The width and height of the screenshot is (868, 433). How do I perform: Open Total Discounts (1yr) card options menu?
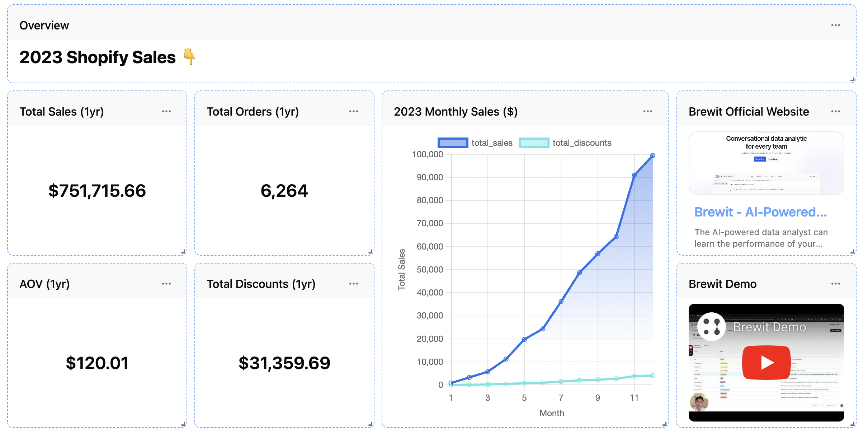354,284
